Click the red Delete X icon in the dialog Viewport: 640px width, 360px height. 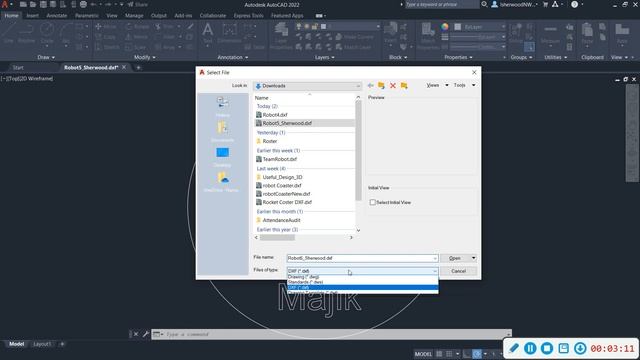coord(393,85)
